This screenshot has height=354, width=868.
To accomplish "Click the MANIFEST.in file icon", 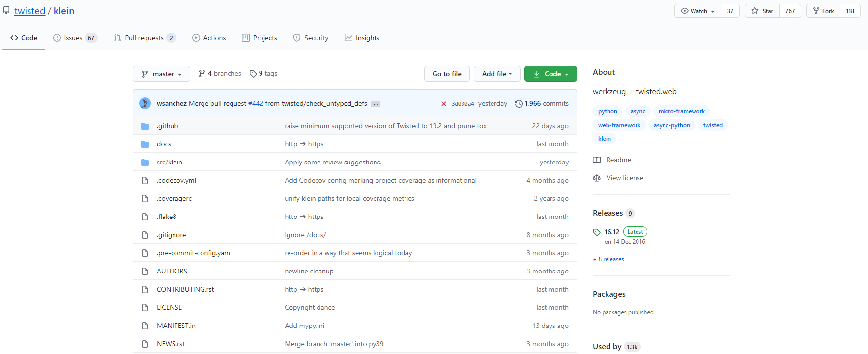I will coord(145,326).
